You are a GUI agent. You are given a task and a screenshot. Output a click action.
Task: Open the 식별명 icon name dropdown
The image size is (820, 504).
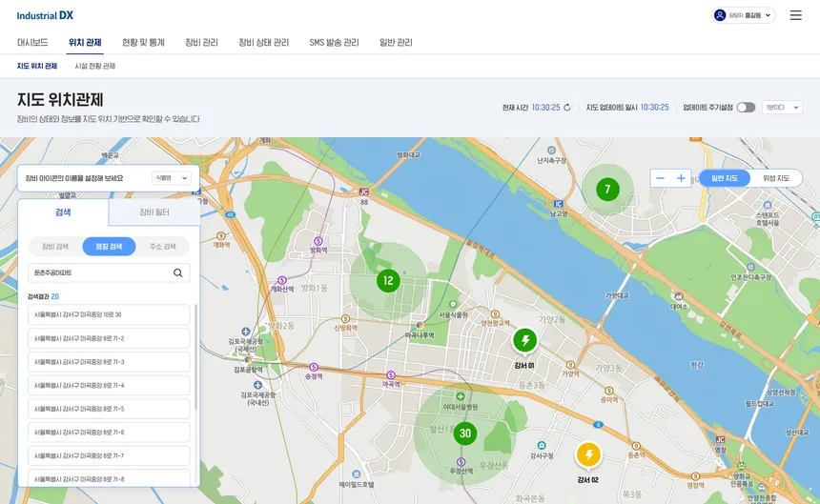(171, 178)
